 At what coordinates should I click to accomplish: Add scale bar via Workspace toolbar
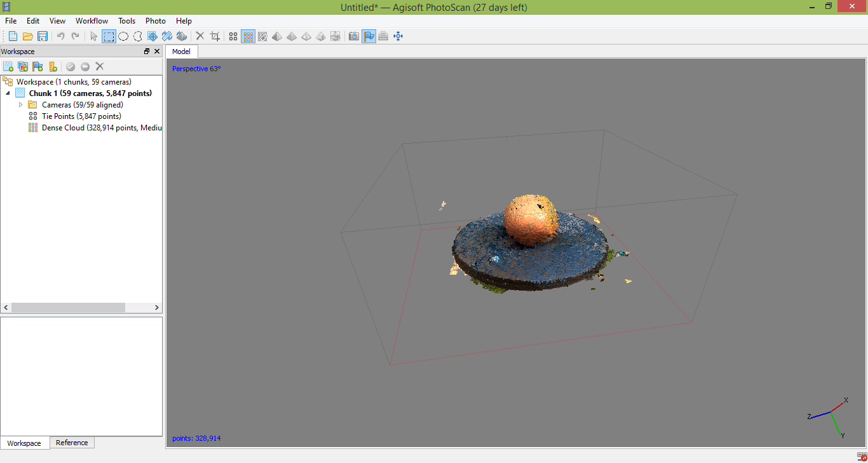click(x=53, y=66)
